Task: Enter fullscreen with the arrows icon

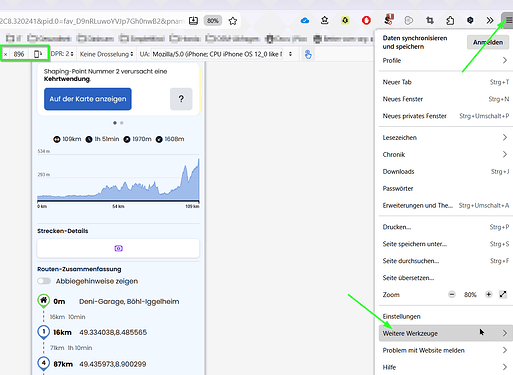Action: [x=503, y=294]
